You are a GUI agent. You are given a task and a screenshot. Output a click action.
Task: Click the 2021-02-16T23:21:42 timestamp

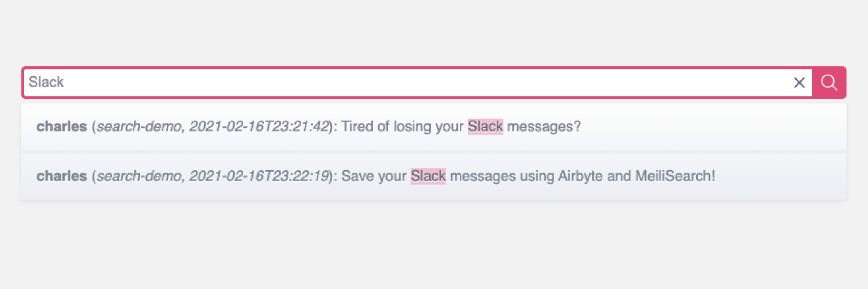point(259,127)
